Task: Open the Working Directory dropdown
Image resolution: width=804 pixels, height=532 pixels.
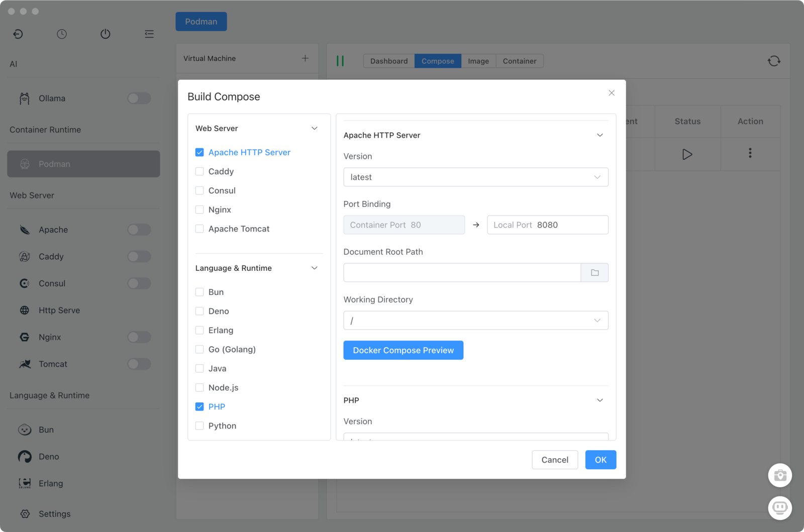Action: (x=475, y=321)
